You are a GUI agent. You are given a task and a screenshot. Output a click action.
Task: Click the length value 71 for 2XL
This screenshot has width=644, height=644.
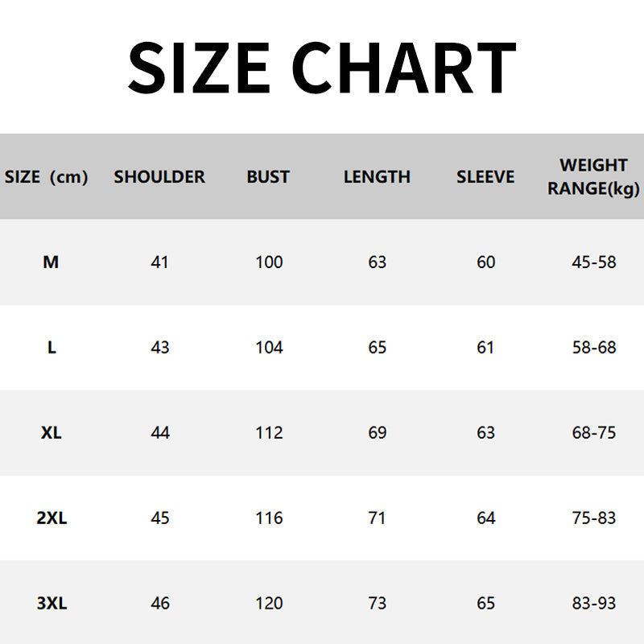[377, 518]
